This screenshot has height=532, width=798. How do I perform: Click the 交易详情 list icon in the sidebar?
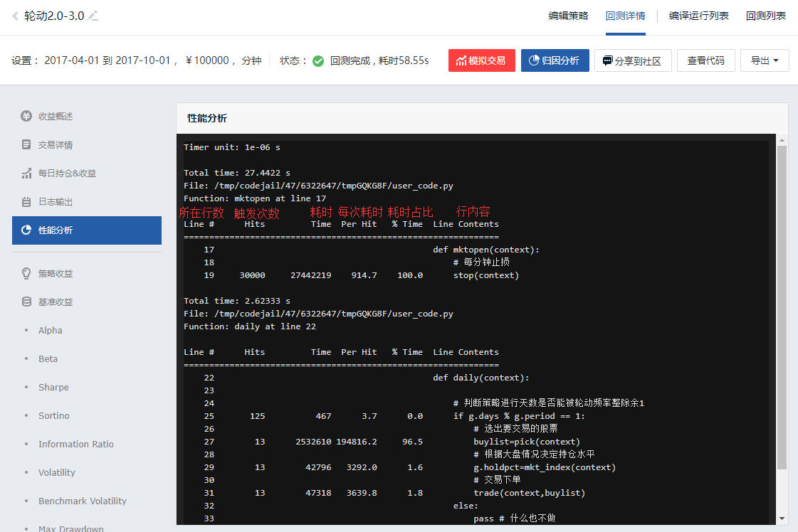click(x=26, y=145)
